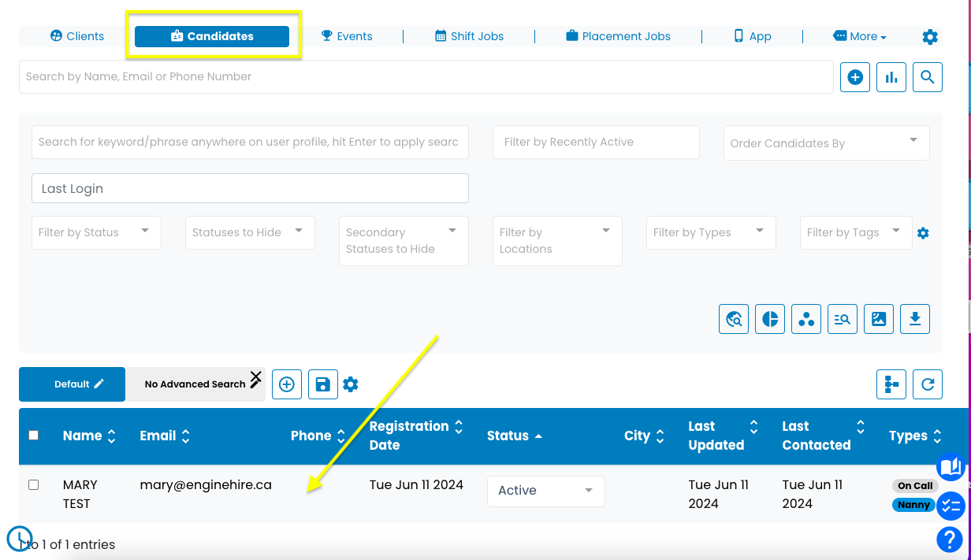Open the Active status dropdown for Mary
The image size is (971, 560).
[546, 491]
